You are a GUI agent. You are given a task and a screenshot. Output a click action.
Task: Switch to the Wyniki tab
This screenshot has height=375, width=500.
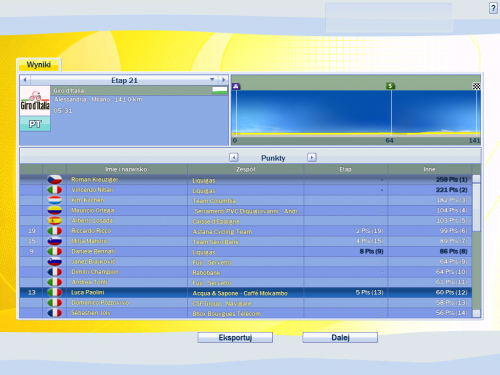point(39,65)
